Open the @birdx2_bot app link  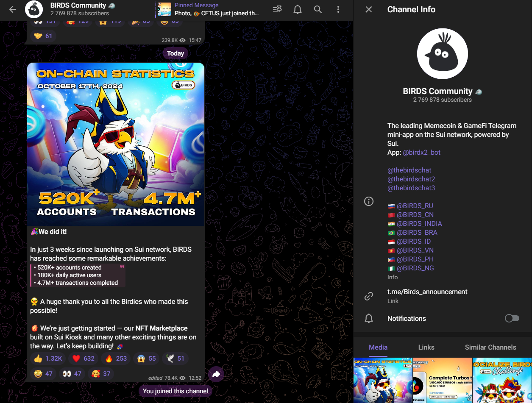click(421, 153)
